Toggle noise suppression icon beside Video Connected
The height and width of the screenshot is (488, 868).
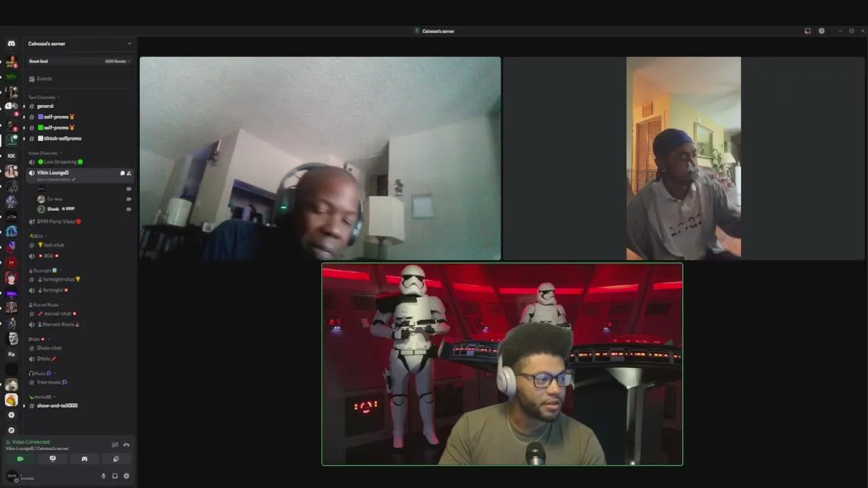[115, 445]
